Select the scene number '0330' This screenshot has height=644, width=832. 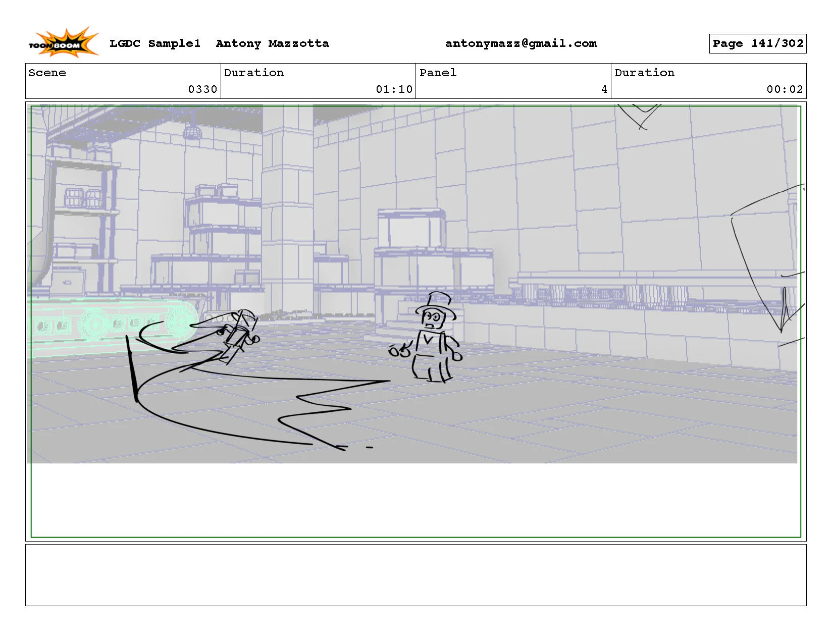click(x=202, y=89)
